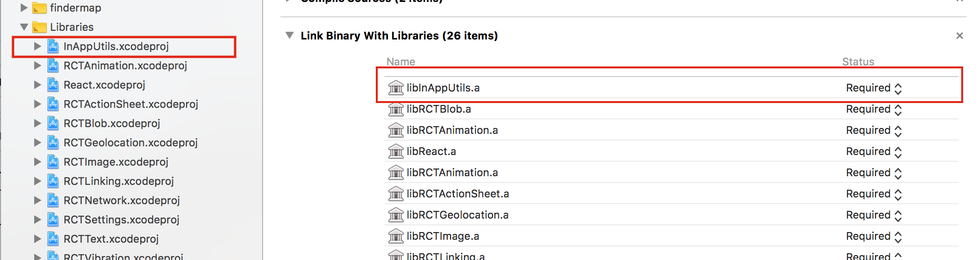980x260 pixels.
Task: Open status dropdown for libInAppUtils.a
Action: [874, 88]
